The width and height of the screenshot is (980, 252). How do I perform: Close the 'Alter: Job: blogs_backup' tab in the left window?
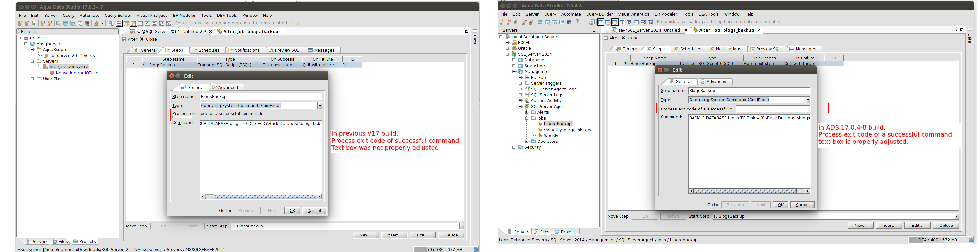pos(283,32)
